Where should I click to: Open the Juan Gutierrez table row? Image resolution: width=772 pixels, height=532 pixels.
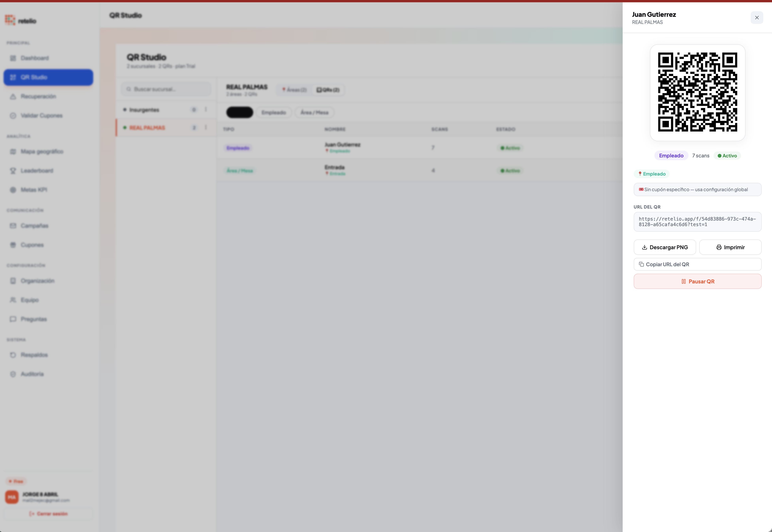pos(420,148)
